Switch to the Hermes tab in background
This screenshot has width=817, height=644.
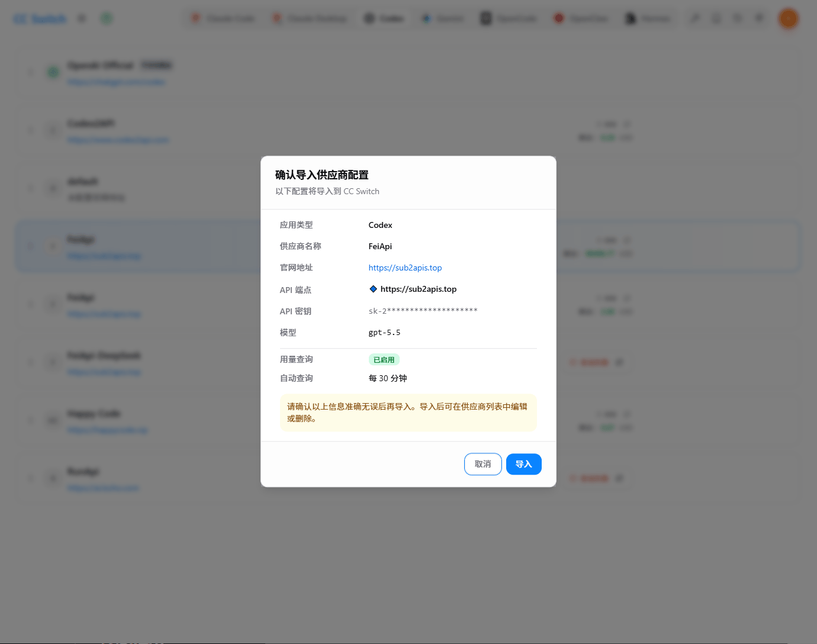click(x=648, y=18)
